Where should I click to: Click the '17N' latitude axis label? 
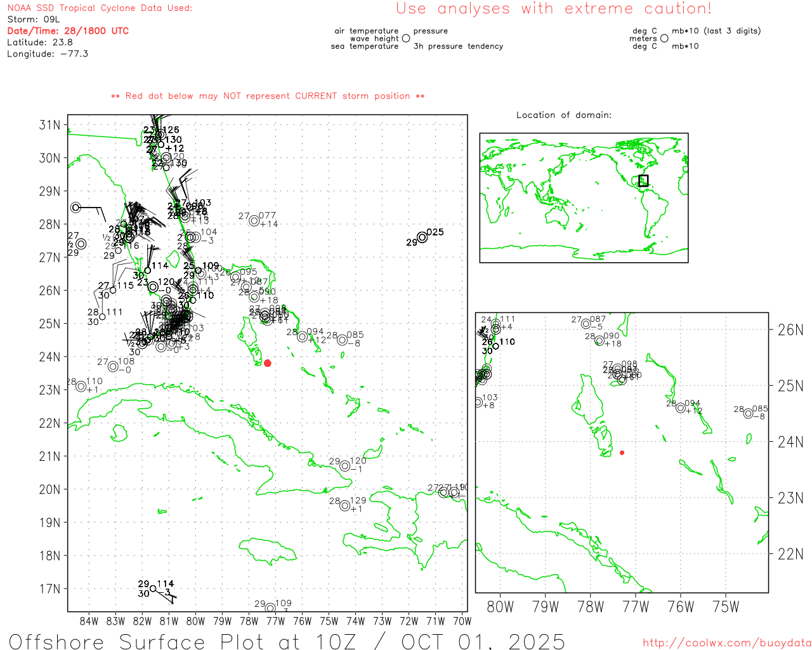tap(50, 588)
